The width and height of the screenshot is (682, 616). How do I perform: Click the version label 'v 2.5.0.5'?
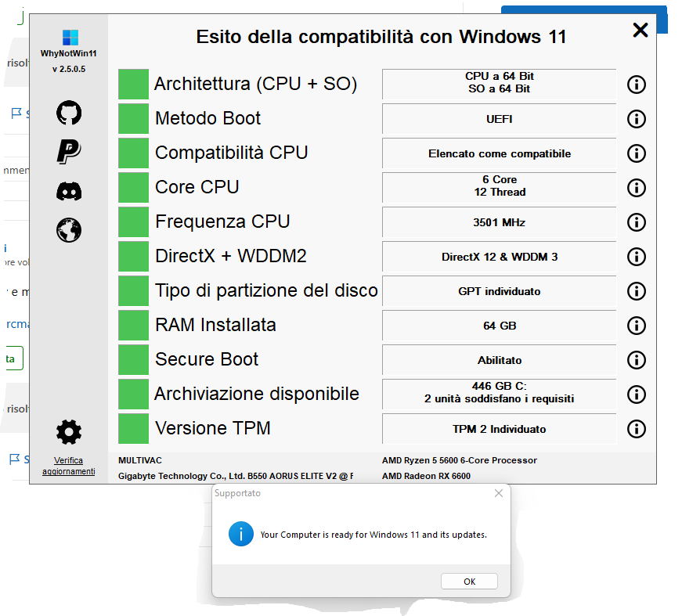point(69,69)
